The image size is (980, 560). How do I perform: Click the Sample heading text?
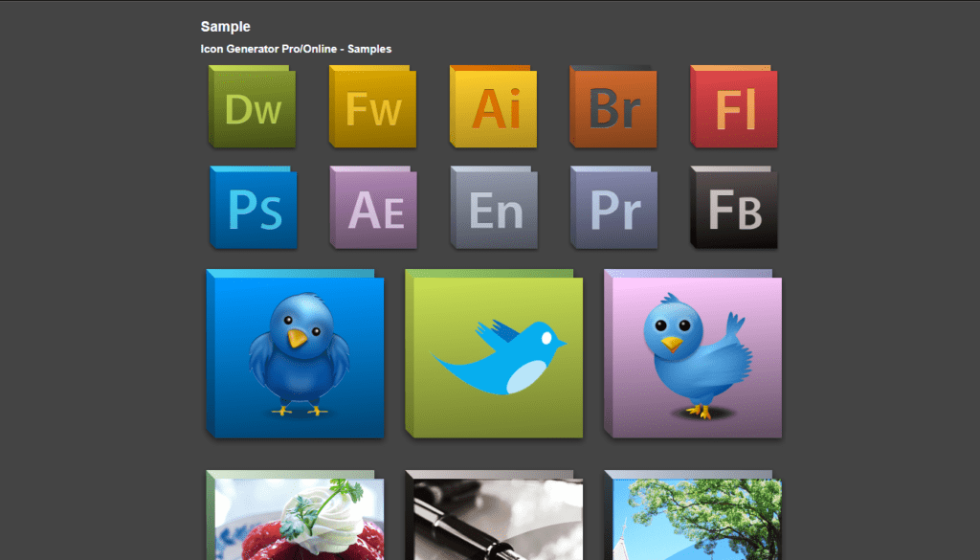coord(225,26)
